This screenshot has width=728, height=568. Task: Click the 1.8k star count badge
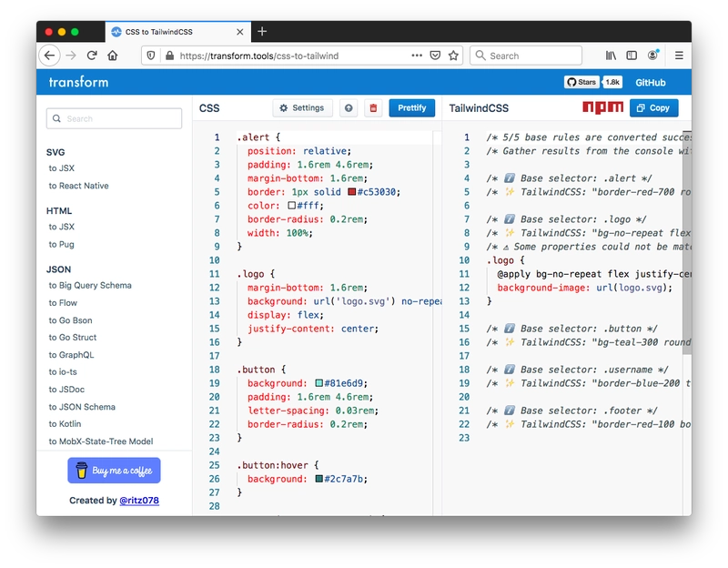(612, 82)
